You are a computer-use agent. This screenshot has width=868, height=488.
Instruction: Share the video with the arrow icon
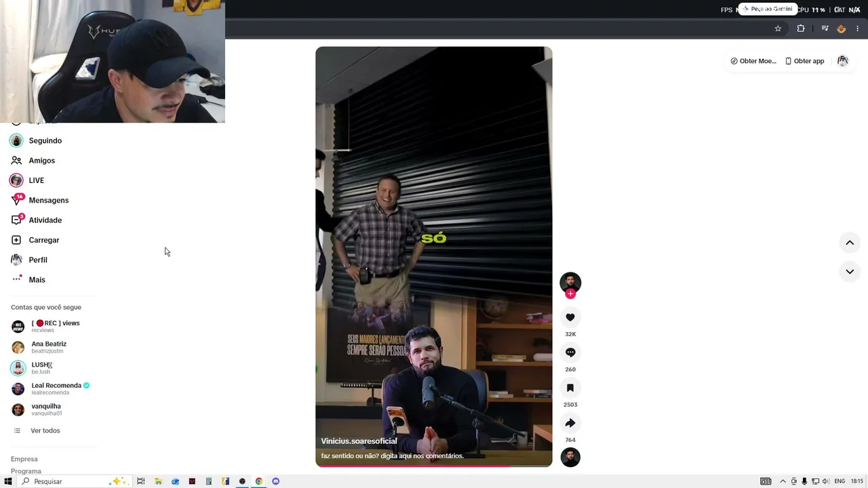coord(570,423)
